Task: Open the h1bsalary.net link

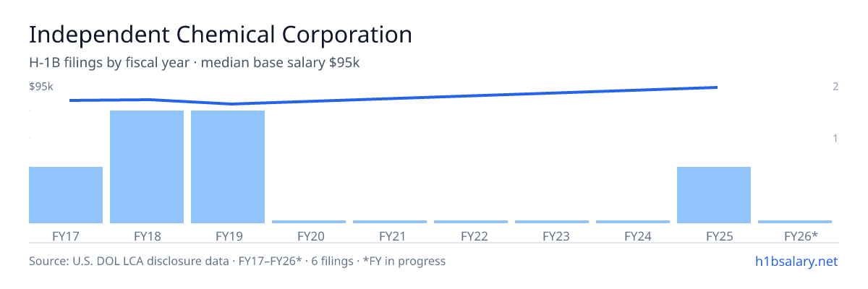Action: pyautogui.click(x=796, y=261)
